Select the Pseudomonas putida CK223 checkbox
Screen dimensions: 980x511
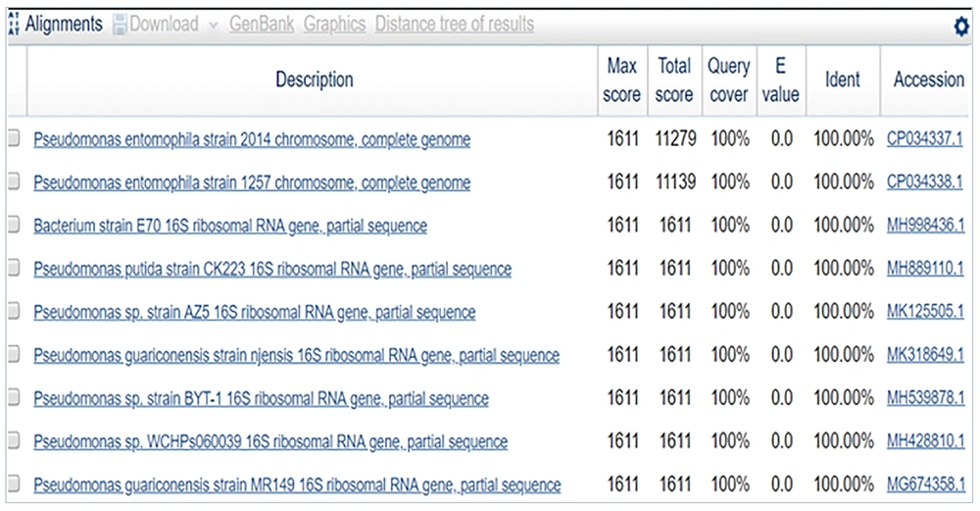[x=14, y=269]
